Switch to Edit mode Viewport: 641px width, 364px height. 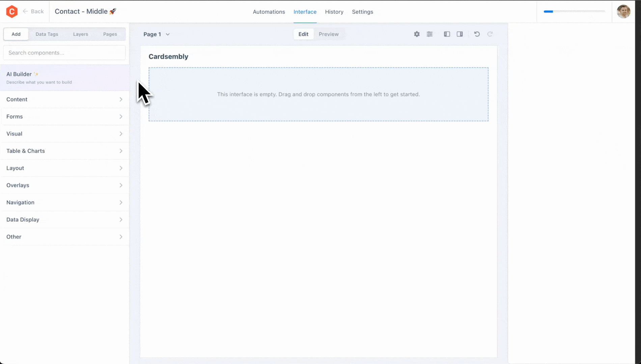[303, 34]
